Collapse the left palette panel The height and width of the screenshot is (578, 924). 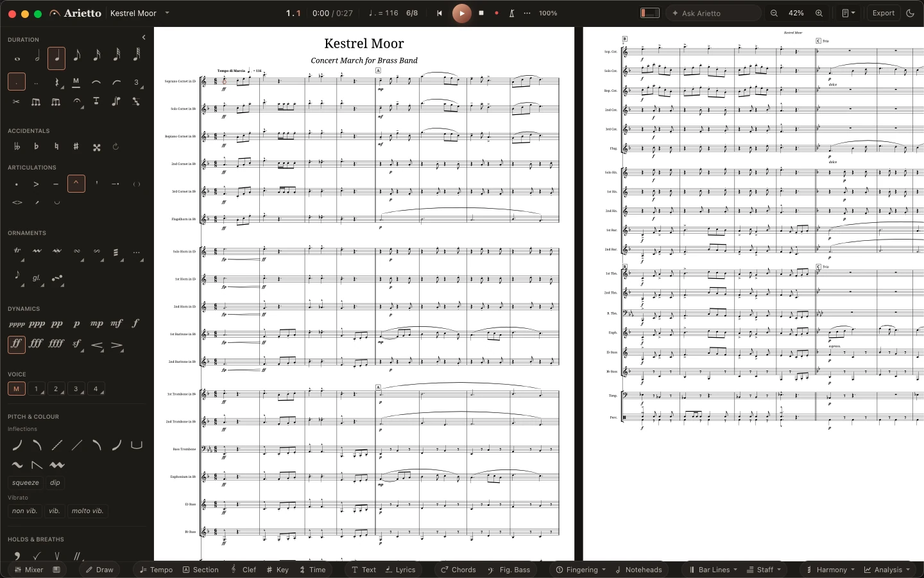pos(144,37)
